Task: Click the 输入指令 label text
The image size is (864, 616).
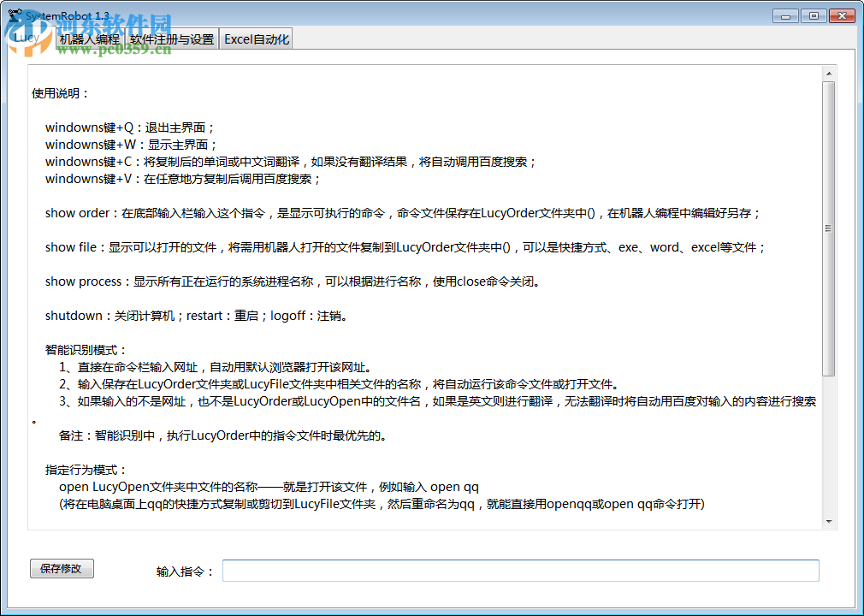Action: pos(181,570)
